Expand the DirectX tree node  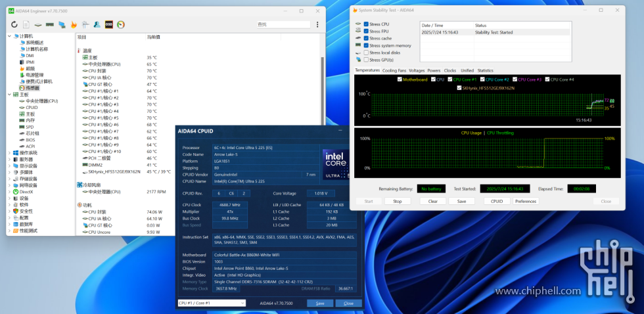10,192
